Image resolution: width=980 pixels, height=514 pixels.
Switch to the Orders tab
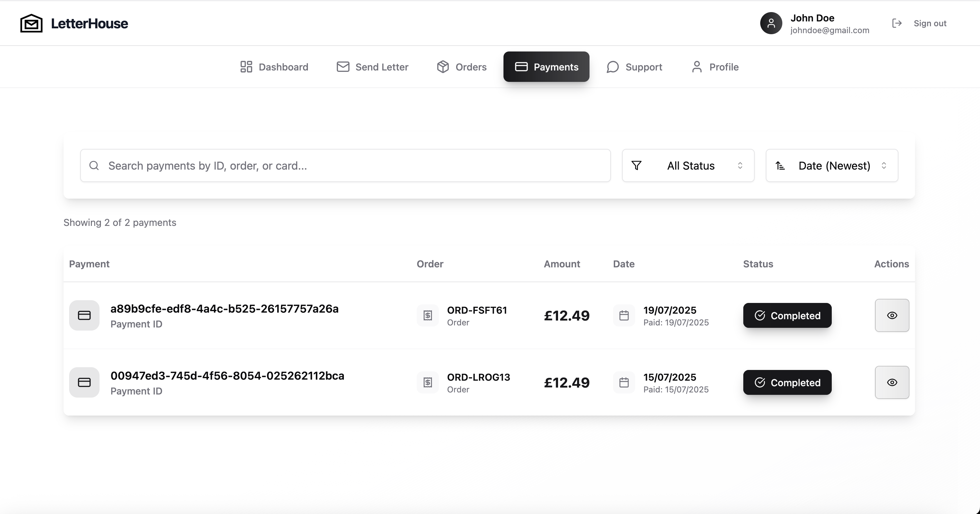click(x=461, y=67)
